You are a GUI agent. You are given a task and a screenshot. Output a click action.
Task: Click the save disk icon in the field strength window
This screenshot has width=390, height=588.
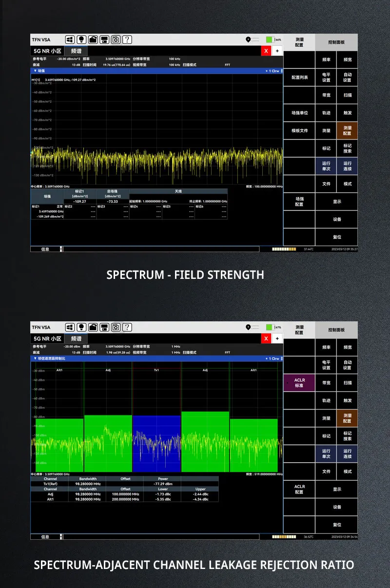pos(104,39)
